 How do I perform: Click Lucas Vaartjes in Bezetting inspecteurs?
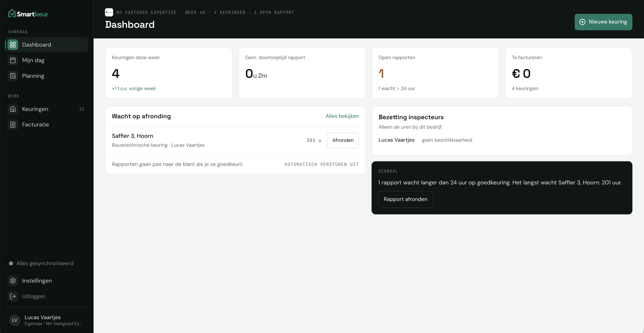(x=396, y=140)
